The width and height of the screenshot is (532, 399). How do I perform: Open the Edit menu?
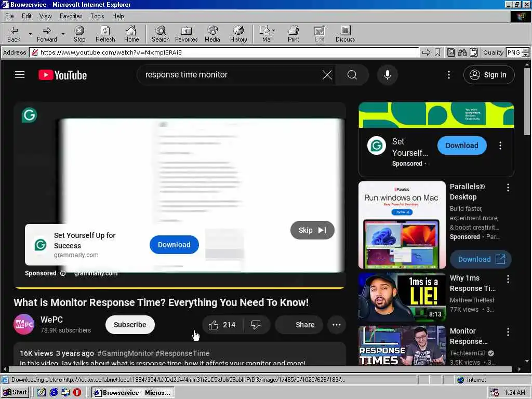click(26, 16)
